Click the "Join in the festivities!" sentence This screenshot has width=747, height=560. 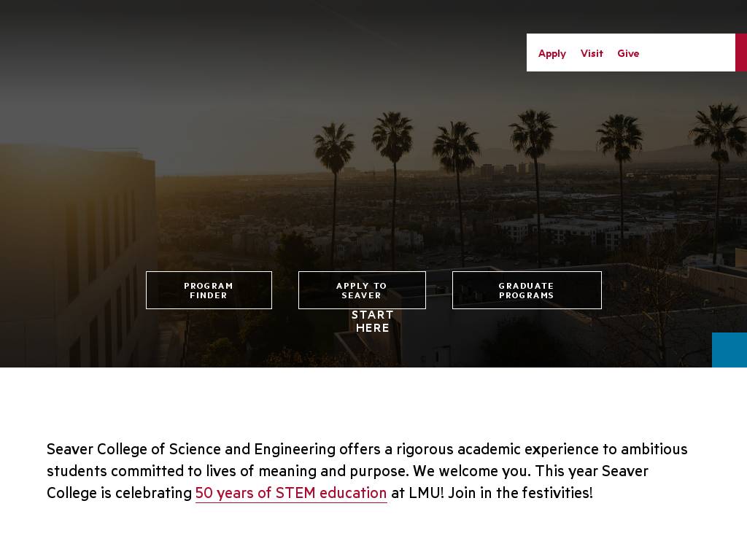(x=520, y=493)
